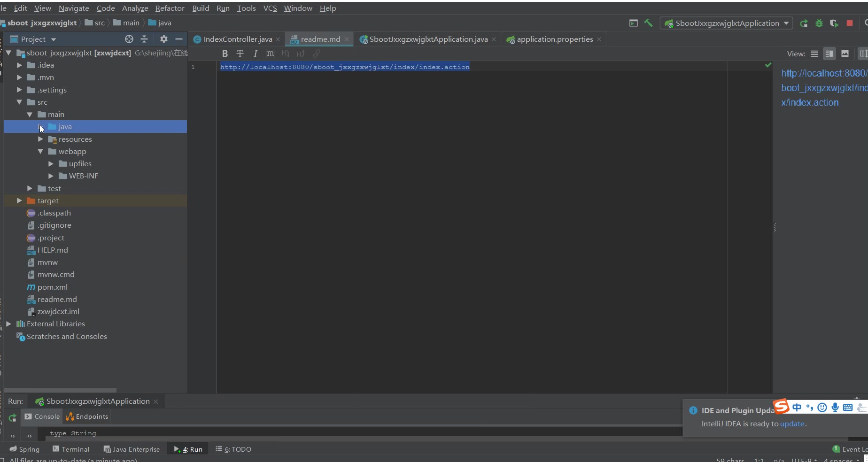Apply monospace code formatting in the markdown toolbar
The image size is (868, 462).
click(270, 54)
